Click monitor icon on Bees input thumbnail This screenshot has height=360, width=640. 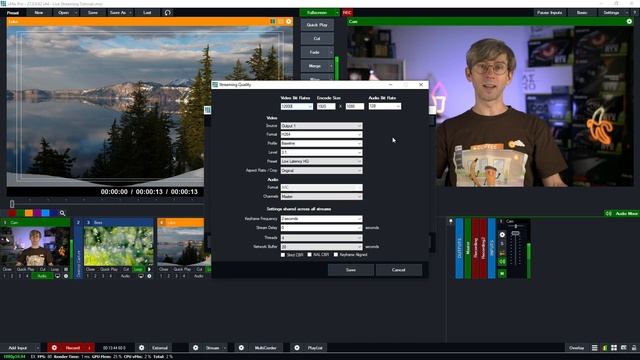tap(141, 276)
